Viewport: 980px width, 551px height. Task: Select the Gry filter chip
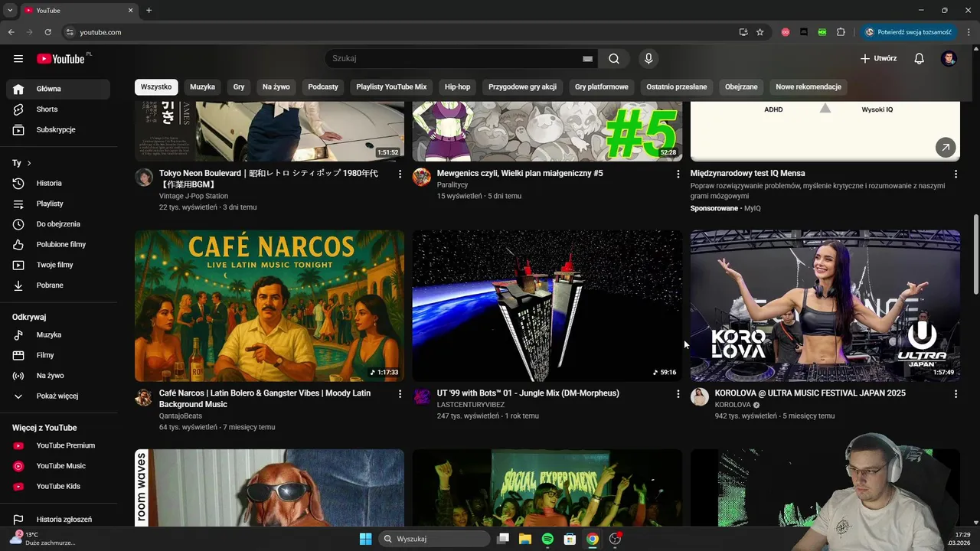[239, 87]
